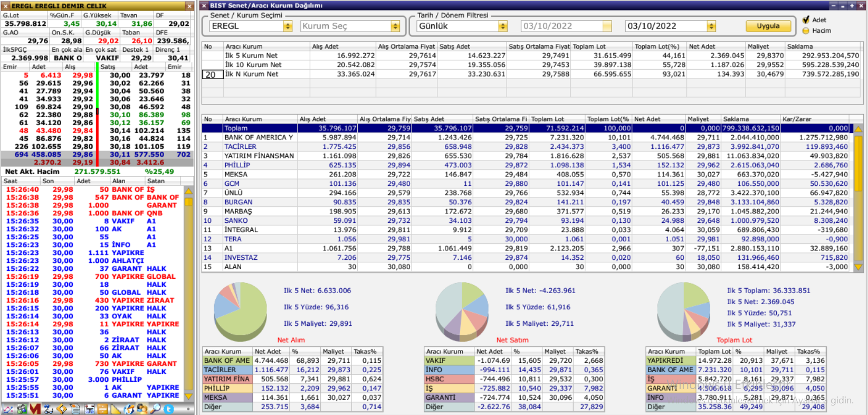The width and height of the screenshot is (868, 415).
Task: Click the second 03/10/2022 date field
Action: 666,26
